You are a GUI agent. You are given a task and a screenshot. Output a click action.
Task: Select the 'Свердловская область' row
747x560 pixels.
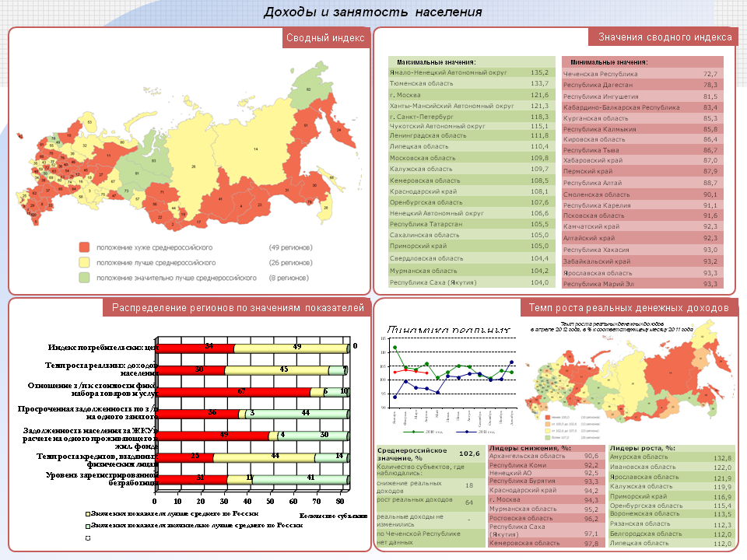(472, 258)
